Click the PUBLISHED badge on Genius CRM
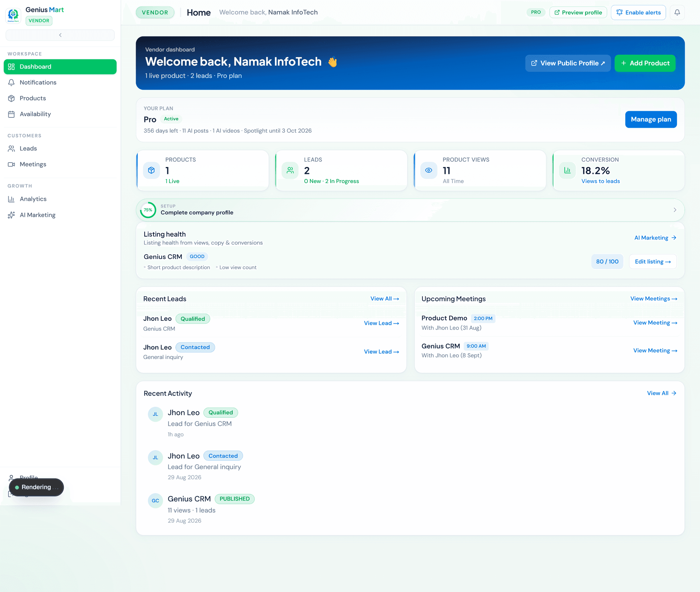700x592 pixels. (234, 499)
